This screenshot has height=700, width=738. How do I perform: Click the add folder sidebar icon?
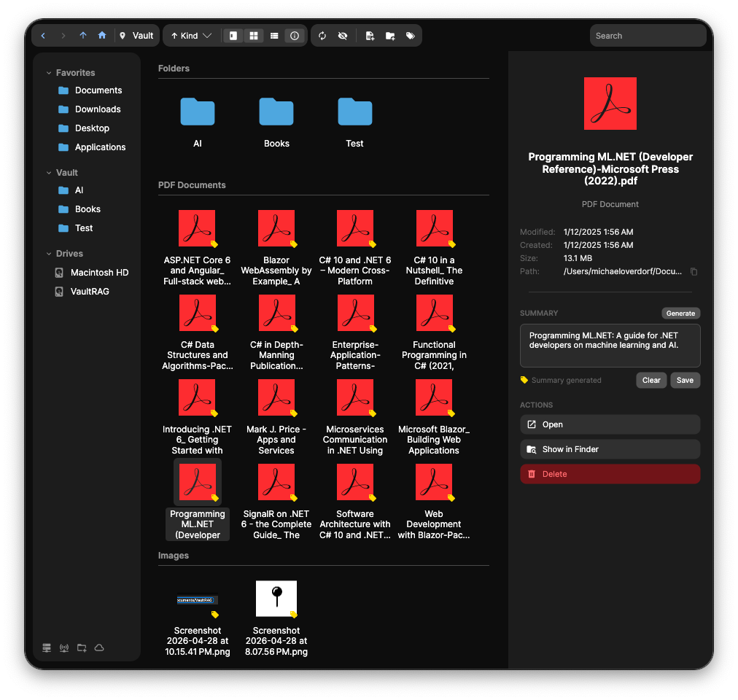pyautogui.click(x=82, y=647)
